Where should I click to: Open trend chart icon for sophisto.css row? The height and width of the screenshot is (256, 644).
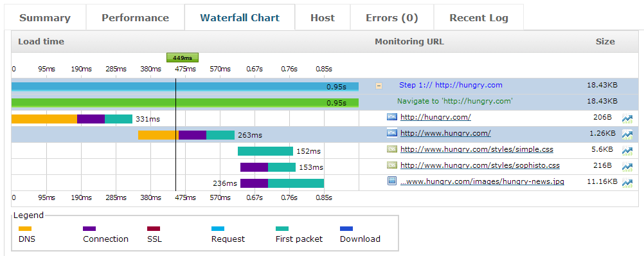pos(627,167)
